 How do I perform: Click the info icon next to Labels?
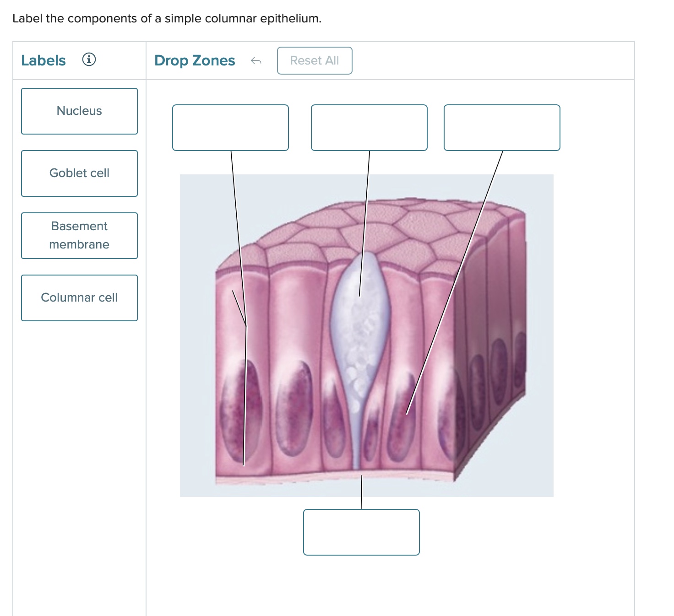pyautogui.click(x=89, y=60)
